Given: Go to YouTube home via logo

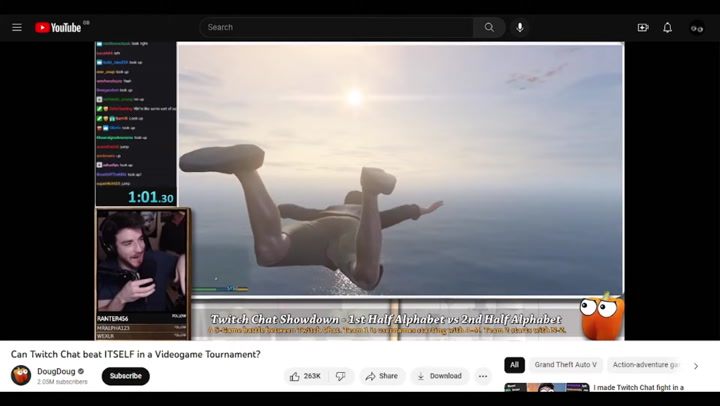Looking at the screenshot, I should pos(58,28).
